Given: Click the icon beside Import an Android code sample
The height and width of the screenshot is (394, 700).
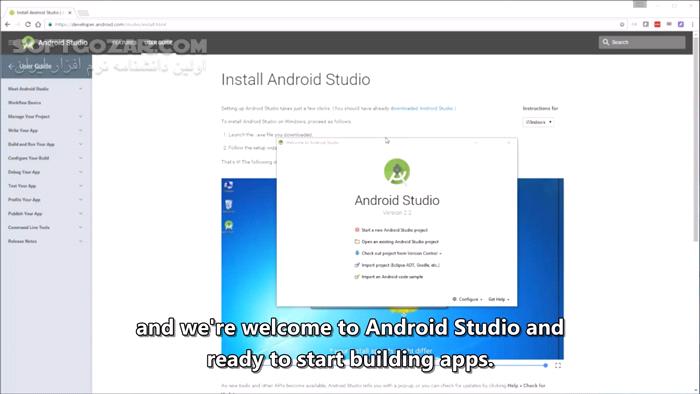Looking at the screenshot, I should (357, 277).
